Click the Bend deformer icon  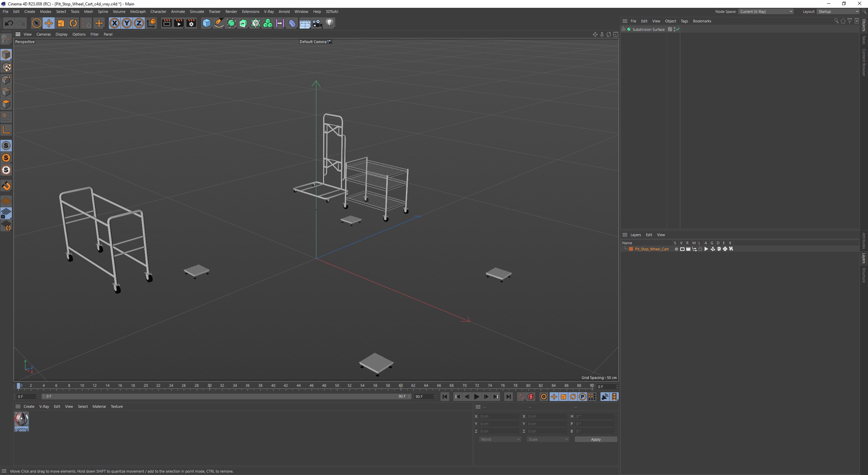292,23
